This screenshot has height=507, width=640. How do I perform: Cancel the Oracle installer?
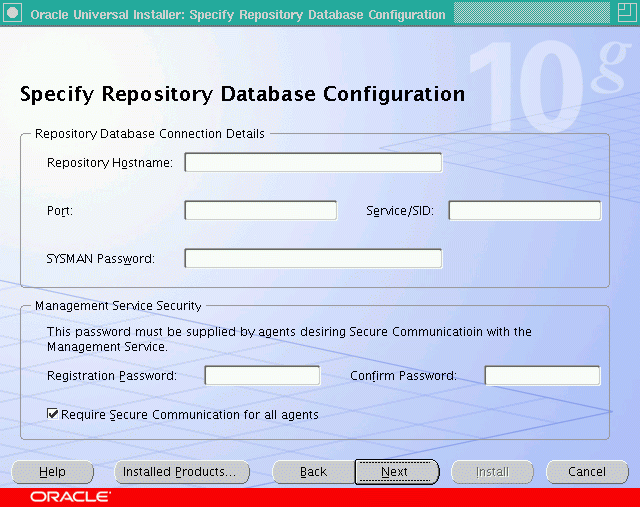pos(587,472)
